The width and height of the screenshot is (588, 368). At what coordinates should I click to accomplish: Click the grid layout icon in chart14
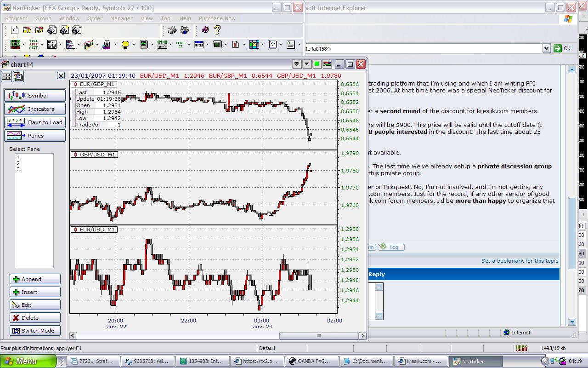click(x=6, y=76)
